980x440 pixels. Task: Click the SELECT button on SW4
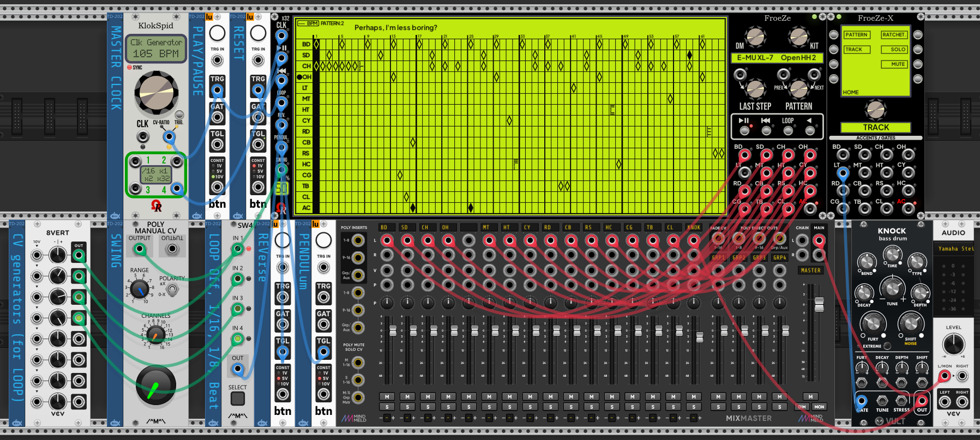[x=237, y=398]
